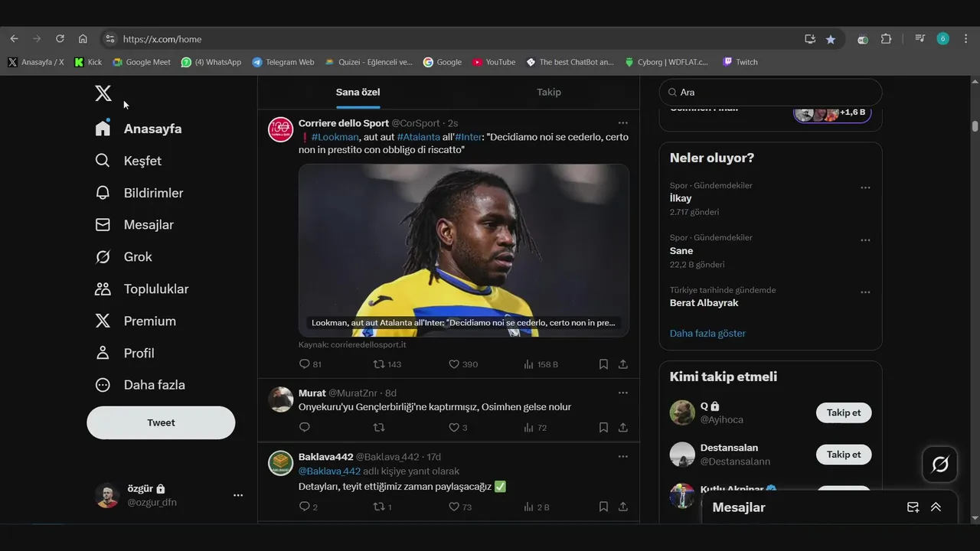Follow @Ayihoca with Takip et

tap(844, 412)
